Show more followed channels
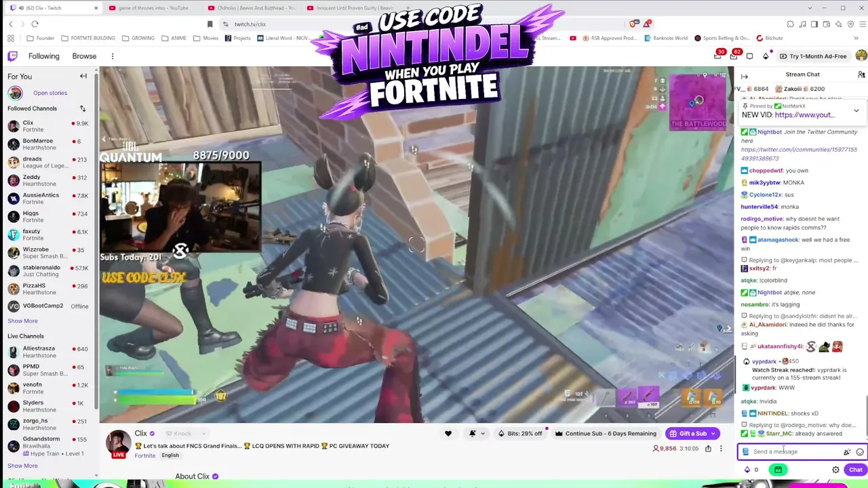Image resolution: width=868 pixels, height=488 pixels. (22, 321)
